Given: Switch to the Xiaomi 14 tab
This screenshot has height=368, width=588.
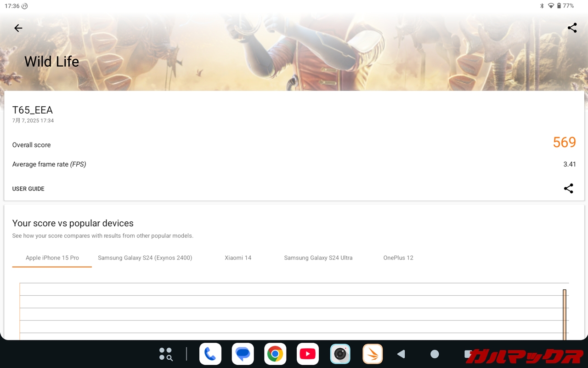Looking at the screenshot, I should [x=238, y=258].
